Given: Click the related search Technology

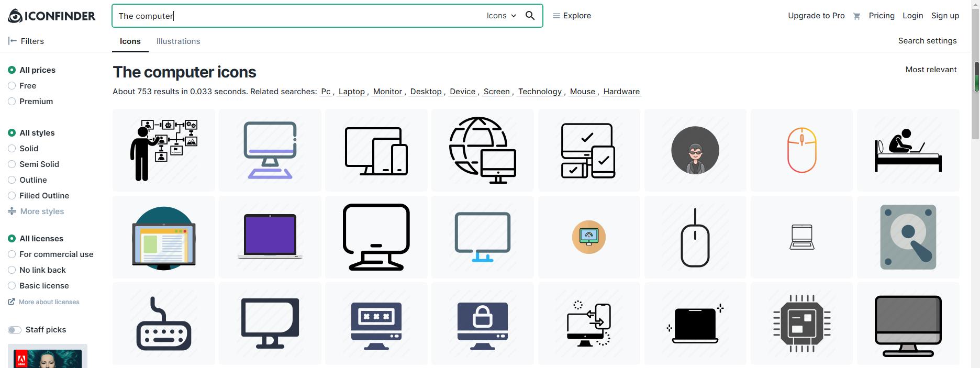Looking at the screenshot, I should (x=540, y=92).
